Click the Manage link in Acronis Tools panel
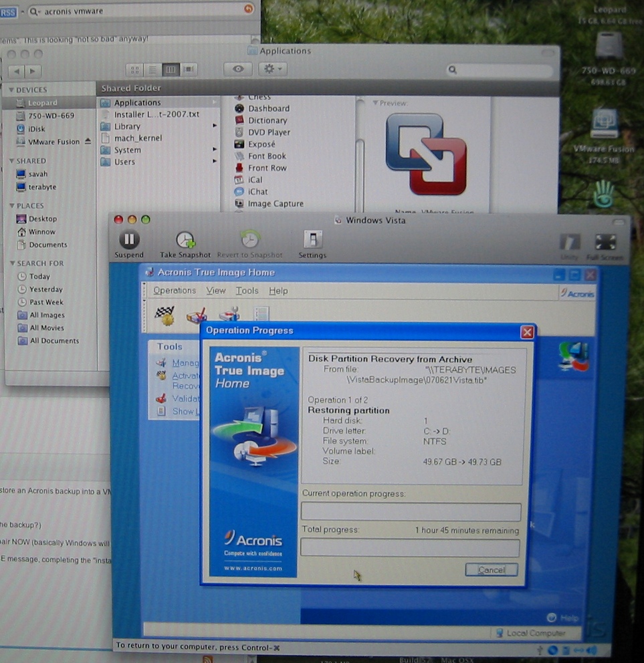 click(185, 363)
